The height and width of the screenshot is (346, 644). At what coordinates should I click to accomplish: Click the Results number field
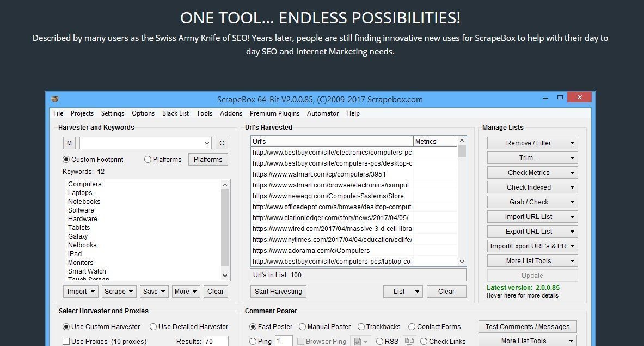[216, 341]
